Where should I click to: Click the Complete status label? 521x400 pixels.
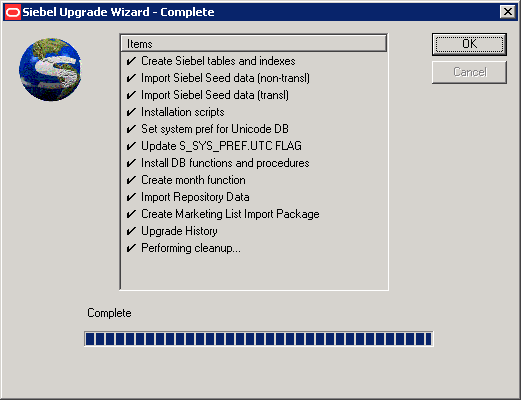click(x=109, y=313)
